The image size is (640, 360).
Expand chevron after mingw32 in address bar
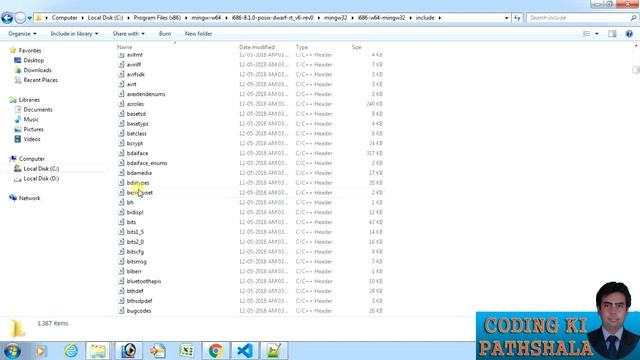click(x=352, y=18)
